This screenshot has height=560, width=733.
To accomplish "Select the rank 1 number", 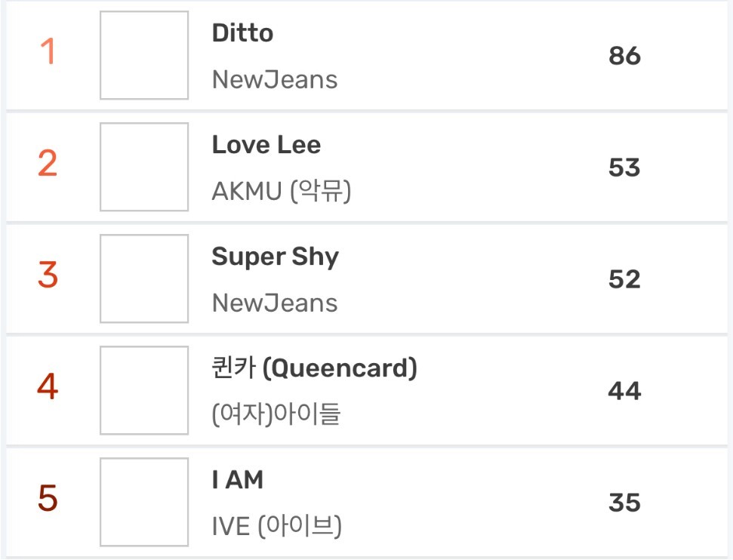I will pyautogui.click(x=48, y=51).
